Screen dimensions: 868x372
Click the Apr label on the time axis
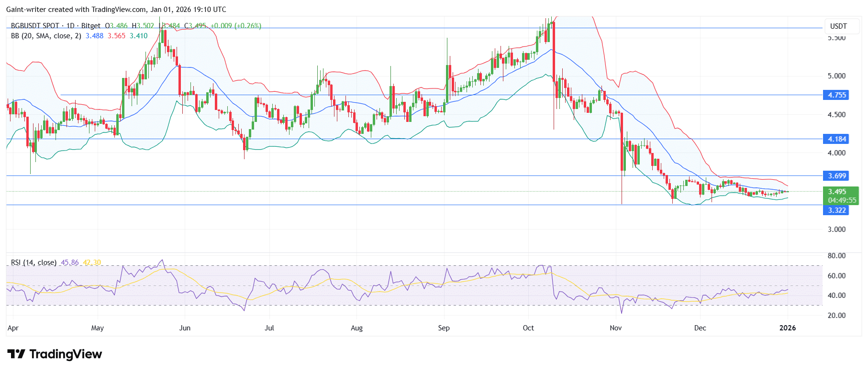pyautogui.click(x=13, y=328)
